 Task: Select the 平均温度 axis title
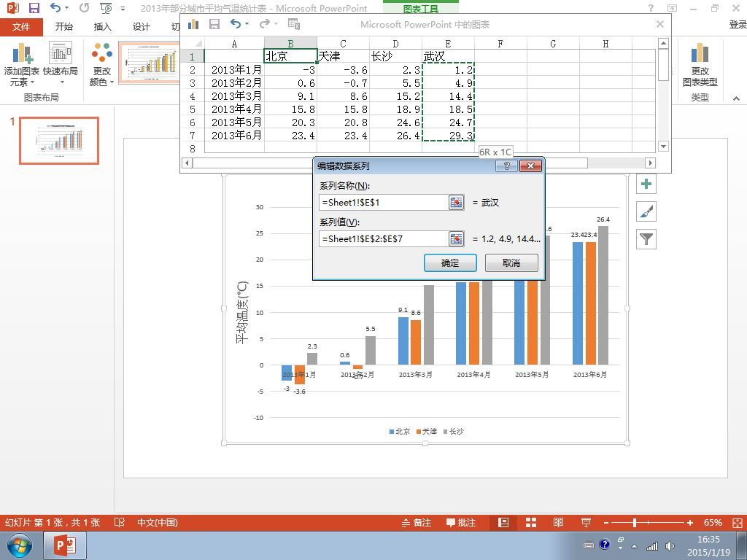point(242,312)
